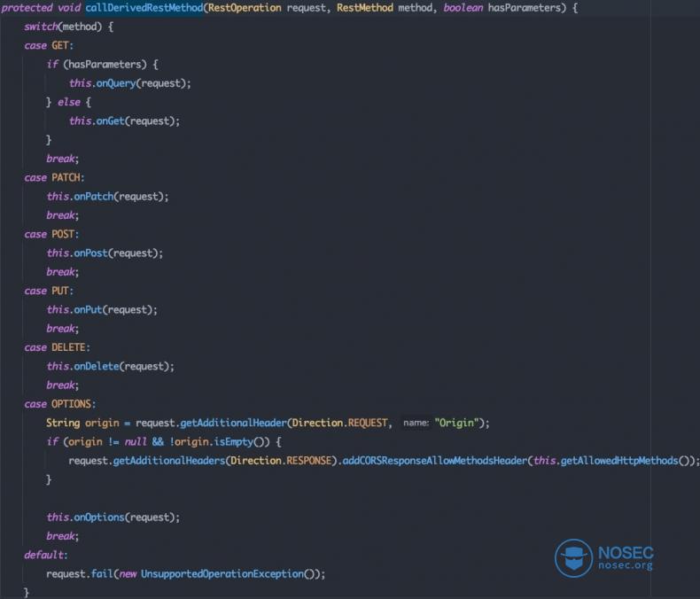Click the getAllowedHttpMethods() call
Screen dimensions: 700x599
click(625, 461)
